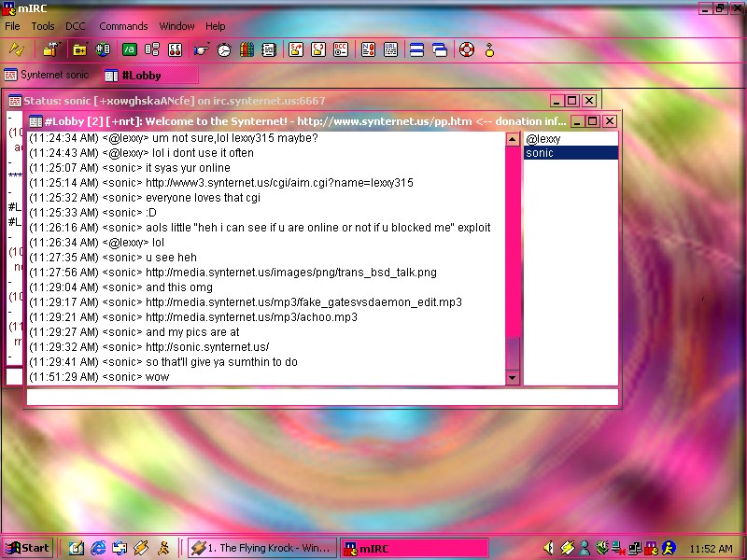
Task: Tile windows using the toolbar icon
Action: tap(416, 49)
